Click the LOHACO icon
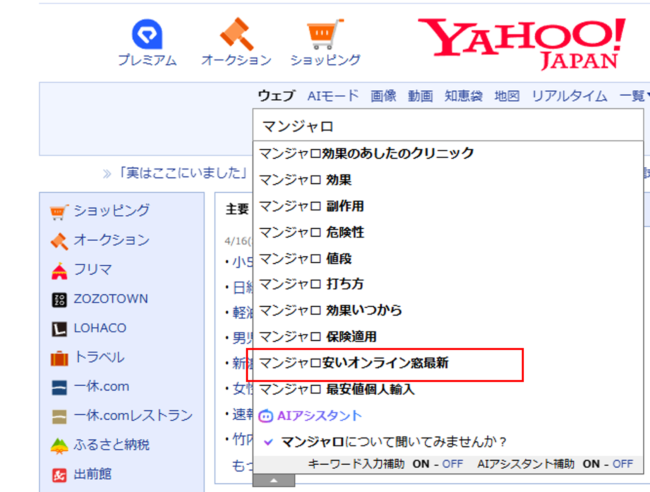Image resolution: width=650 pixels, height=492 pixels. click(59, 329)
